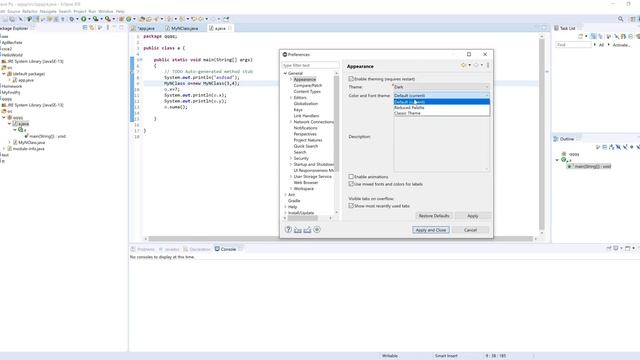Click the Console tab icon

pos(217,249)
